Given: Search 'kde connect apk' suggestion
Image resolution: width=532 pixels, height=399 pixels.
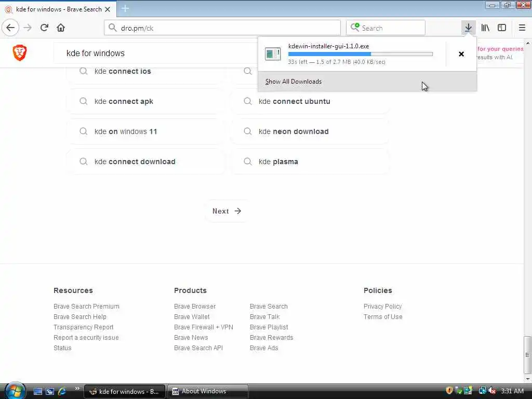Looking at the screenshot, I should (x=146, y=101).
